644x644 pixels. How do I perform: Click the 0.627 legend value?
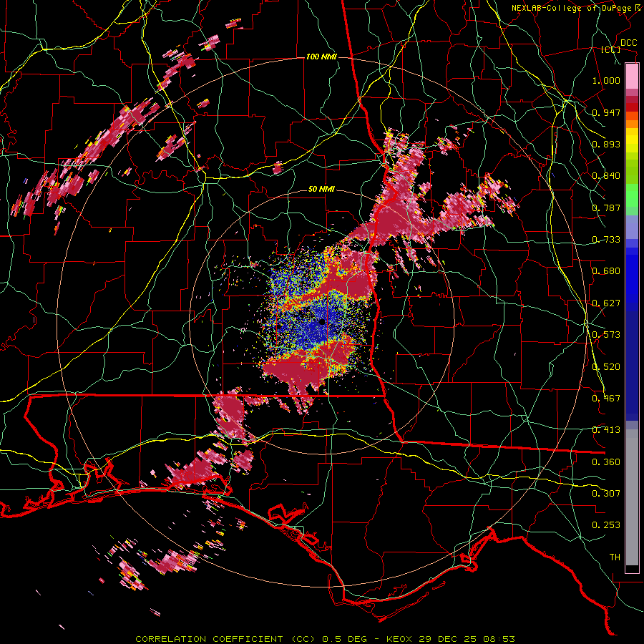click(606, 303)
